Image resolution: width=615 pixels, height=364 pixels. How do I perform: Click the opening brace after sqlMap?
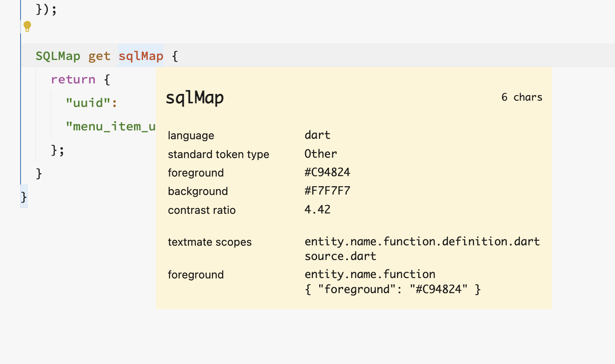coord(175,56)
